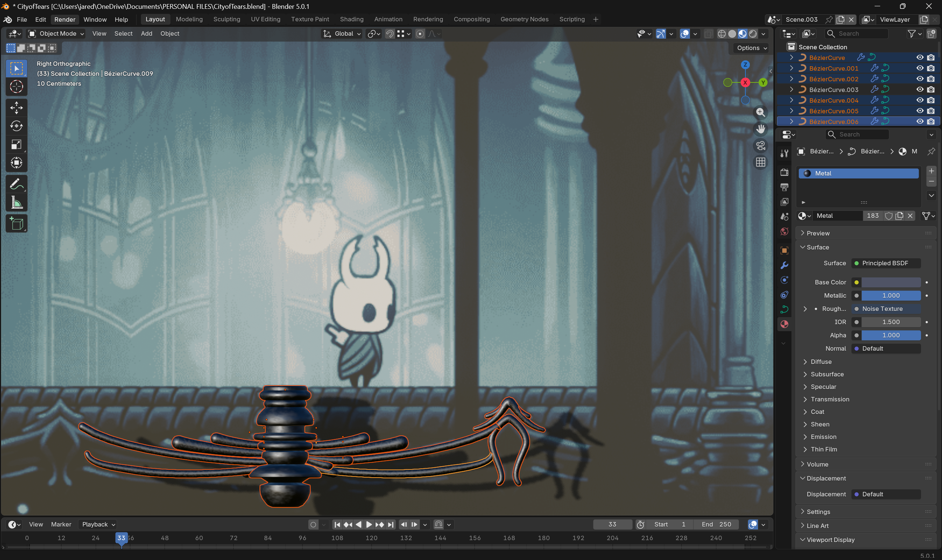
Task: Activate the Select Box tool
Action: pyautogui.click(x=16, y=68)
